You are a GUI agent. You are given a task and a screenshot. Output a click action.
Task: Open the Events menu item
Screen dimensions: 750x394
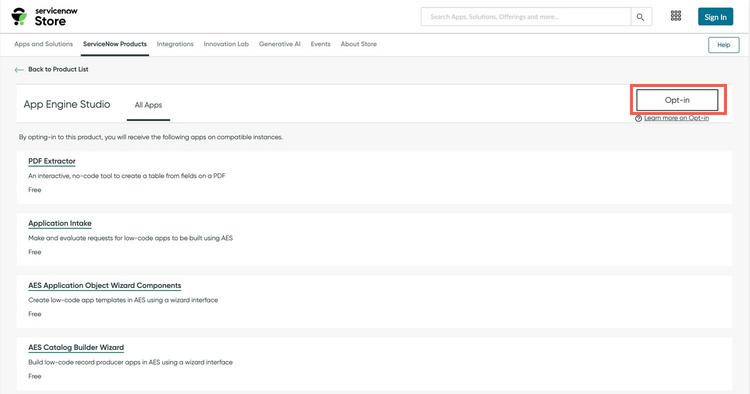[x=320, y=44]
